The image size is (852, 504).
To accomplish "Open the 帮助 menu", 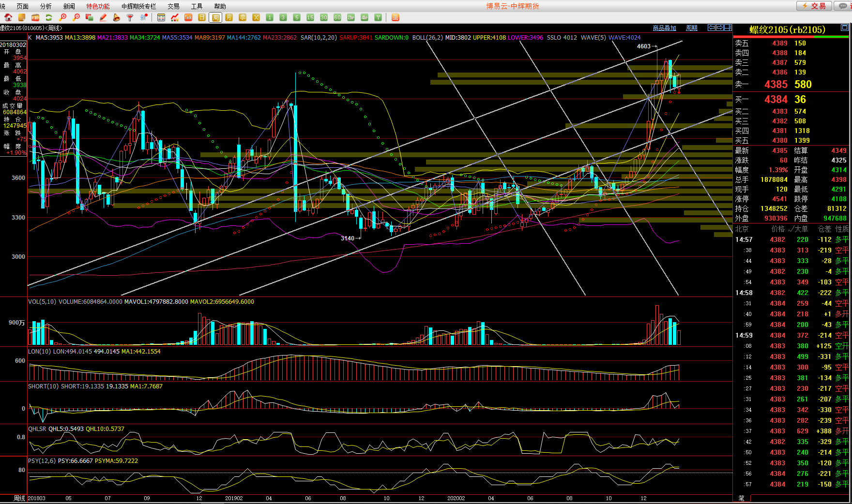I will pos(220,6).
